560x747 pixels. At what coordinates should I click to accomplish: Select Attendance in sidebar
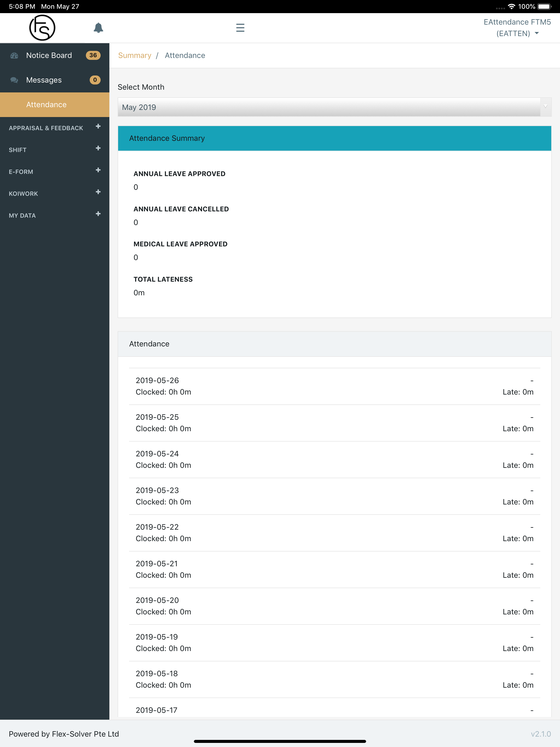click(x=55, y=105)
